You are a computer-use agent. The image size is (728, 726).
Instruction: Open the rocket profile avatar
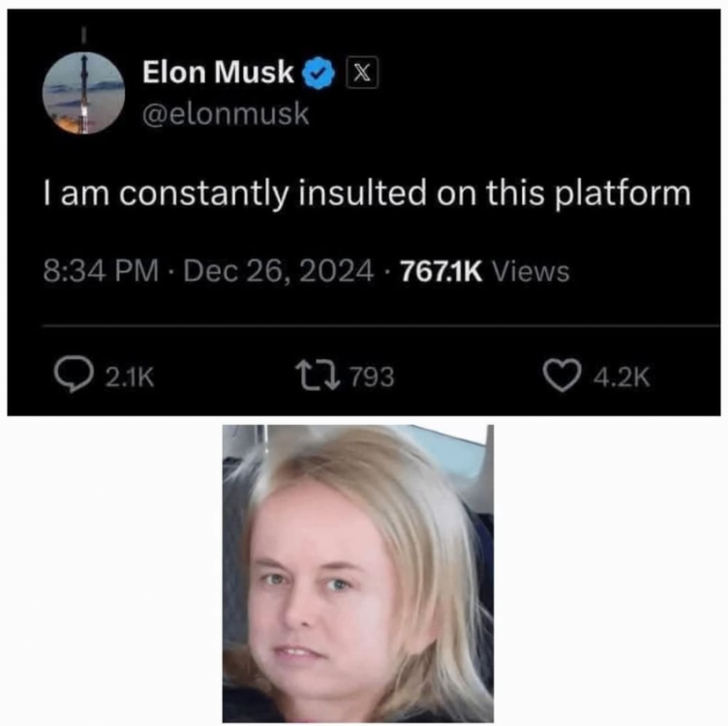(83, 93)
